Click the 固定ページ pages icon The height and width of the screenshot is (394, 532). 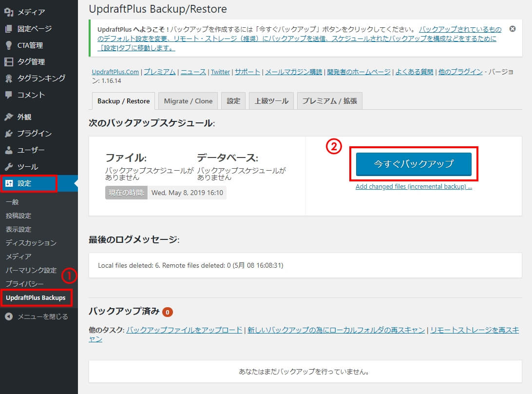click(x=9, y=29)
